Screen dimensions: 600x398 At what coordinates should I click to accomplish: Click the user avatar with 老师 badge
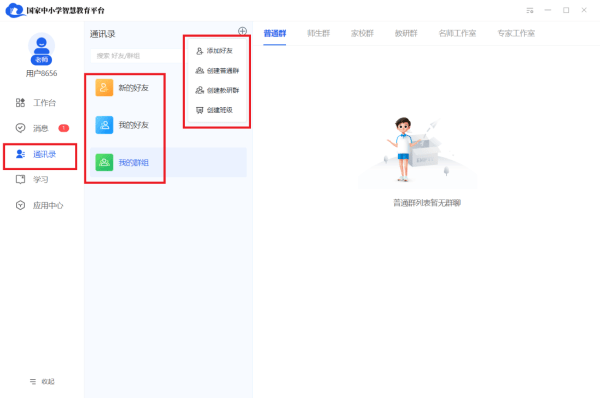coord(41,49)
